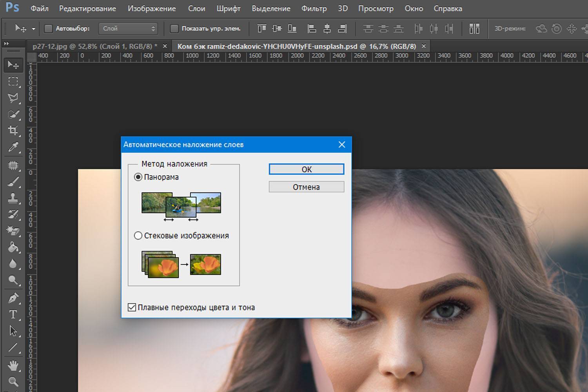Activate the Crop tool
Image resolution: width=588 pixels, height=392 pixels.
13,131
